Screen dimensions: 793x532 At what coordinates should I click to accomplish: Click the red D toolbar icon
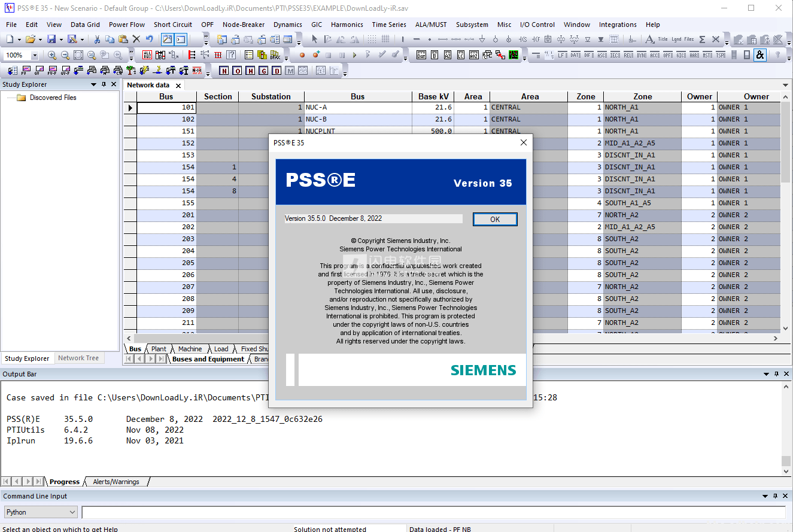277,71
